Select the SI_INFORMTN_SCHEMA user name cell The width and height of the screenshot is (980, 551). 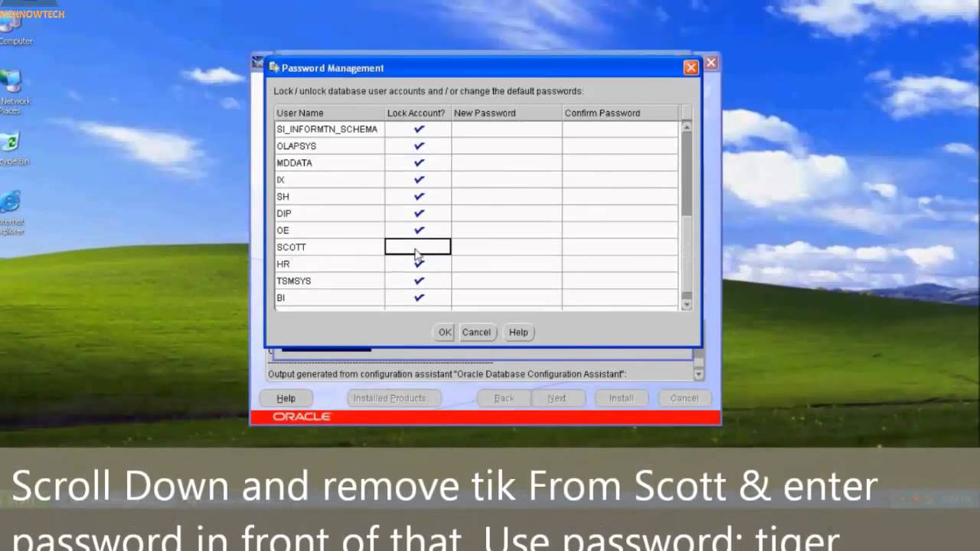pyautogui.click(x=329, y=129)
